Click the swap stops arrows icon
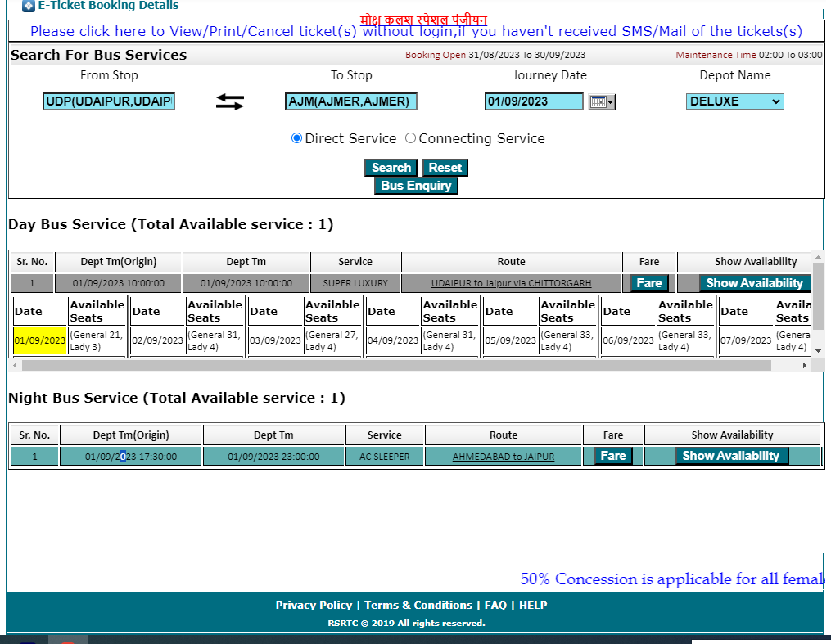Screen dimensions: 831x644 click(x=232, y=101)
